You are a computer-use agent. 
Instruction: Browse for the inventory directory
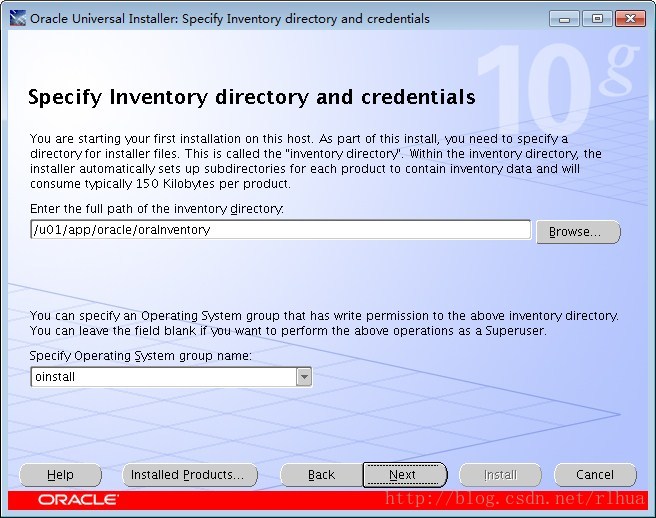(x=579, y=231)
